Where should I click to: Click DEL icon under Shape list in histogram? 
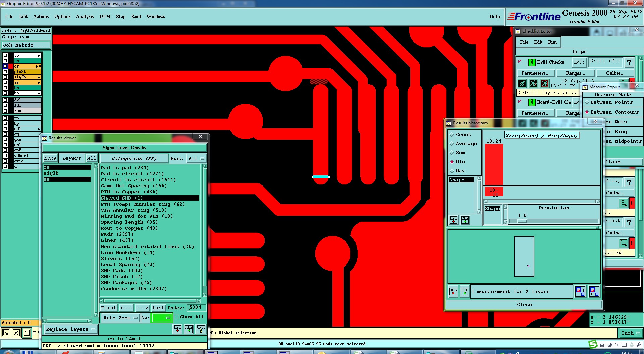453,220
